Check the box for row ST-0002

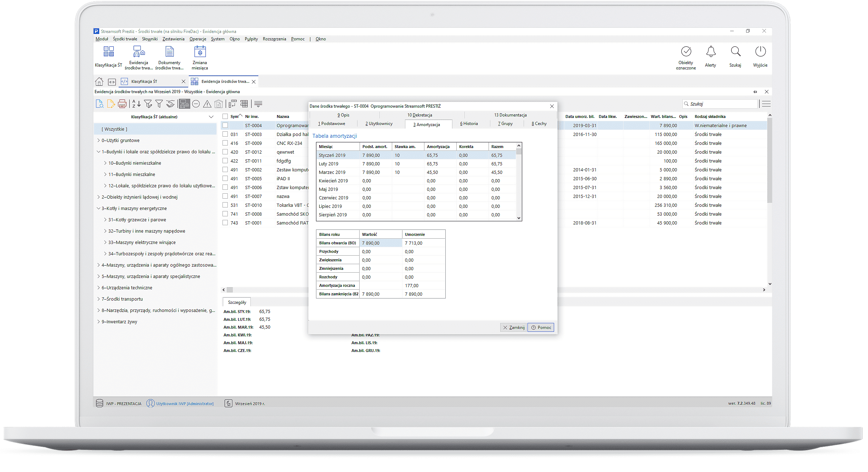point(225,170)
